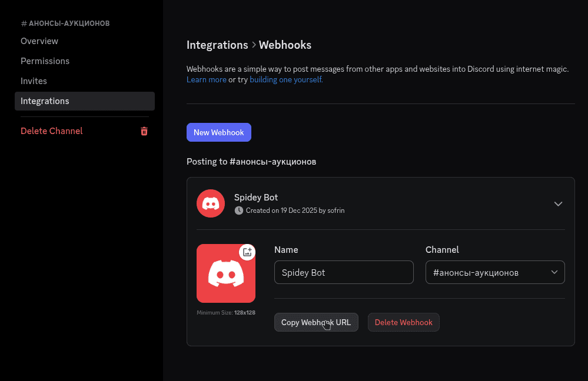Click the trash icon beside Delete Channel
588x381 pixels.
(144, 131)
